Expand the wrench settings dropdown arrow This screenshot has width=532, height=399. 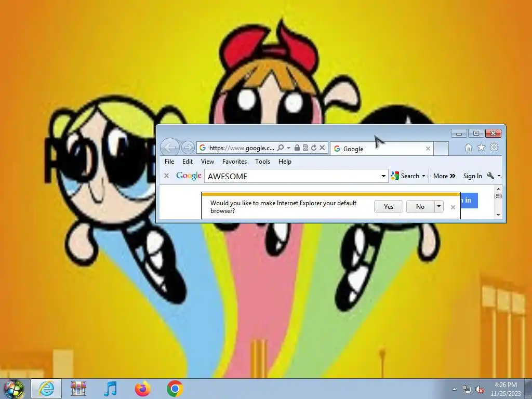(x=499, y=176)
